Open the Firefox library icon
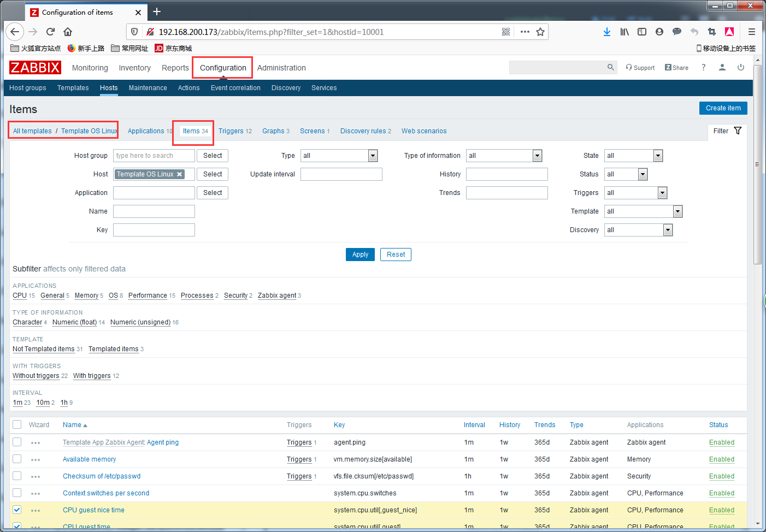This screenshot has height=532, width=766. (624, 32)
